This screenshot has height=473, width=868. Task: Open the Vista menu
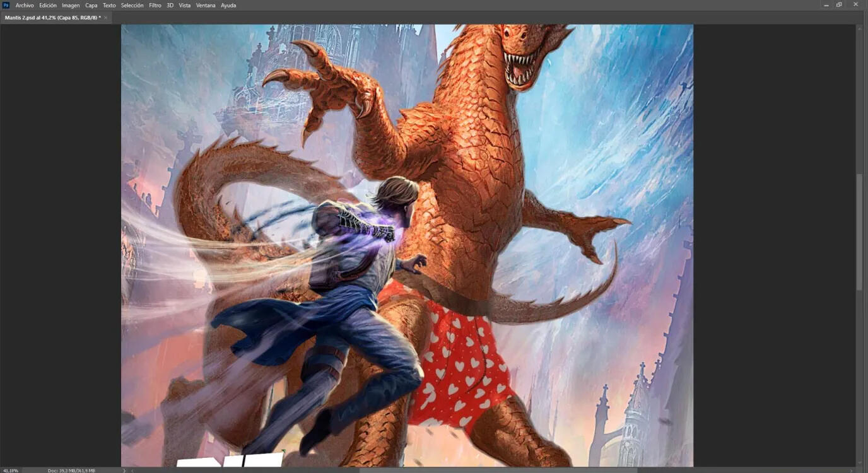click(184, 5)
